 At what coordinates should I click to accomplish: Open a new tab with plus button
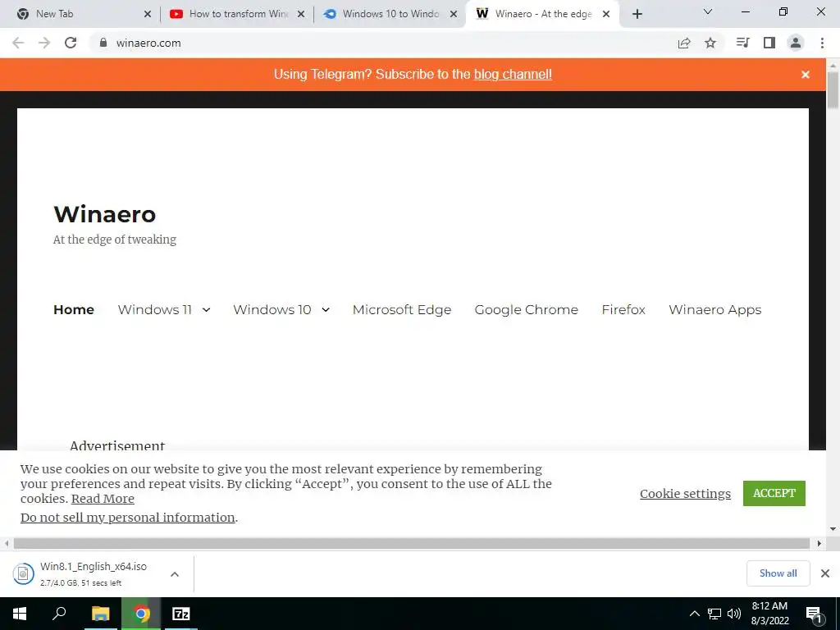(637, 14)
